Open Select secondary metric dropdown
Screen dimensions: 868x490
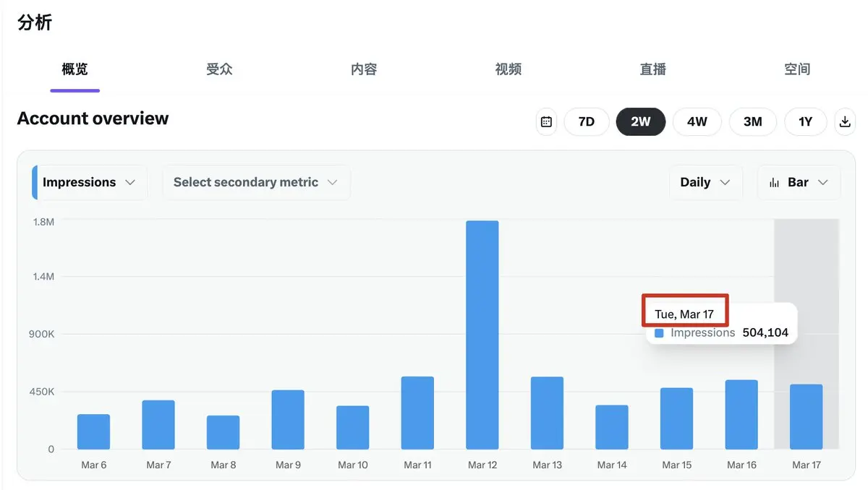click(x=256, y=182)
